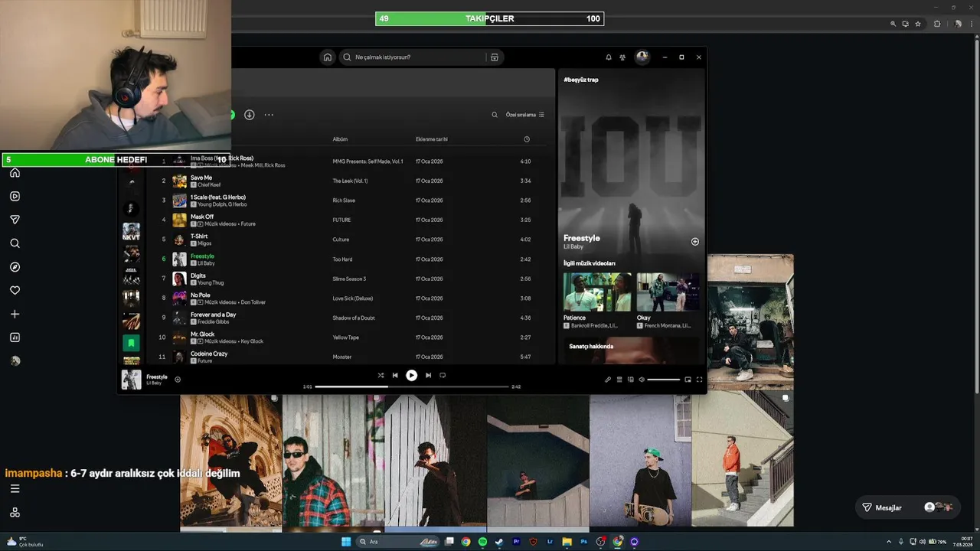Open the Spotify mini player icon
The width and height of the screenshot is (980, 551).
click(688, 380)
